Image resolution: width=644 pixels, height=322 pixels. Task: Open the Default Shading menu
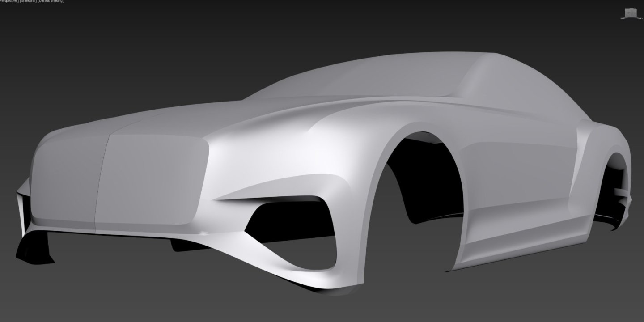pos(51,1)
